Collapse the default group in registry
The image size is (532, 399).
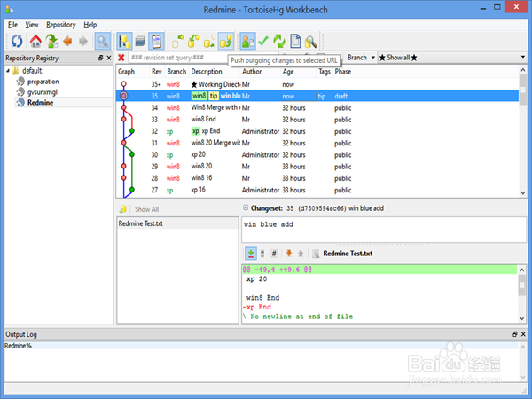[x=8, y=71]
